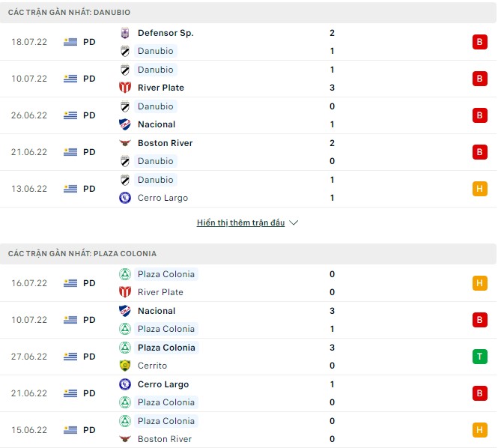Click the Uruguay flag icon on the 18.07.22 row
Screen dimensions: 504x448
tap(70, 42)
